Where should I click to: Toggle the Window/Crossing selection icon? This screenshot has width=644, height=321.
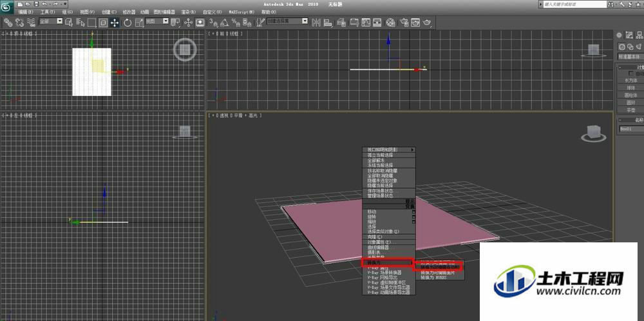(x=103, y=22)
